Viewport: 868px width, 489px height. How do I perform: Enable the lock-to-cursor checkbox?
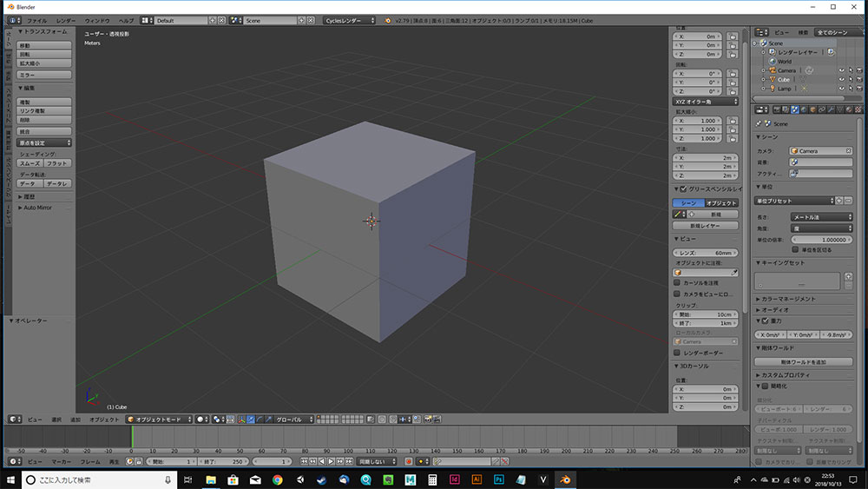677,282
